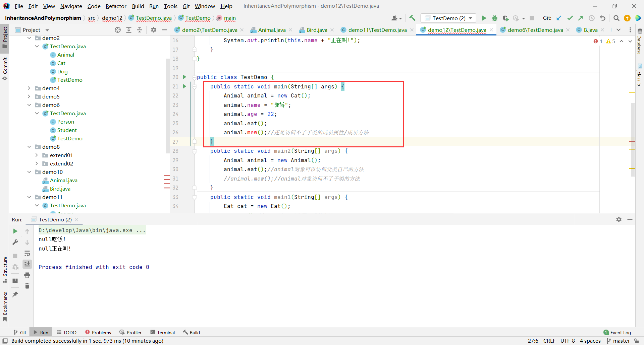Screen dimensions: 644x345
Task: Open the Event Log
Action: [617, 333]
